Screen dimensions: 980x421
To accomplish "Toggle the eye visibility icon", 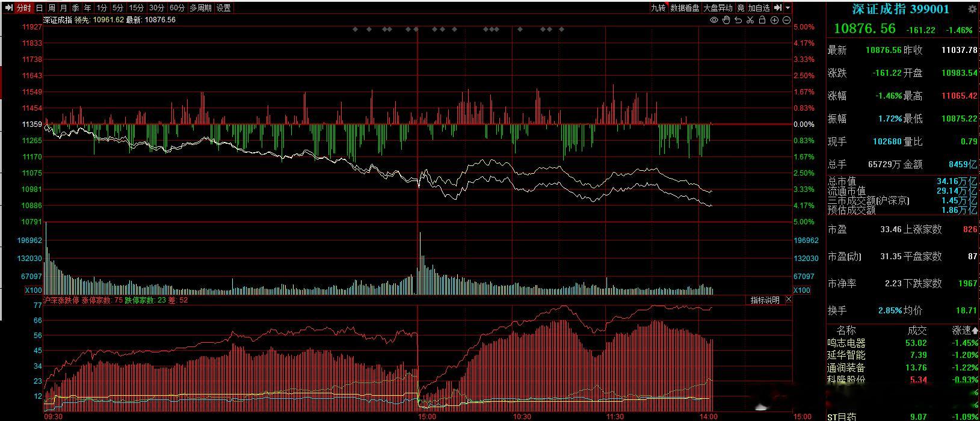I will click(x=714, y=20).
